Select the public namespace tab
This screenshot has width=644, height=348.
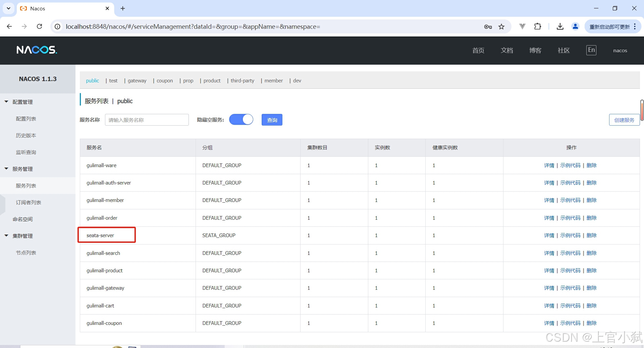pos(92,80)
